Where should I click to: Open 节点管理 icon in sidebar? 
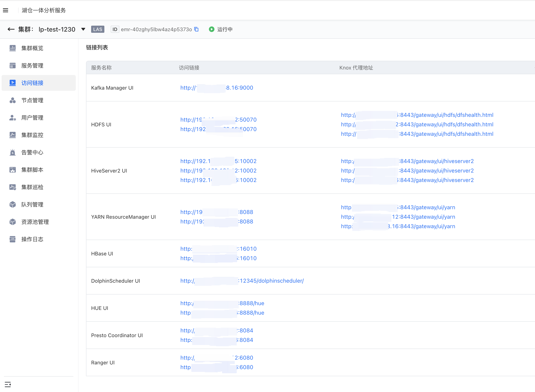tap(13, 100)
